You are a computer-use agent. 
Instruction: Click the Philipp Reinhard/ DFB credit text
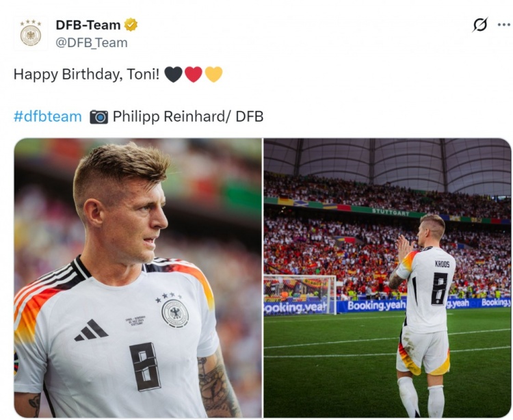point(188,117)
